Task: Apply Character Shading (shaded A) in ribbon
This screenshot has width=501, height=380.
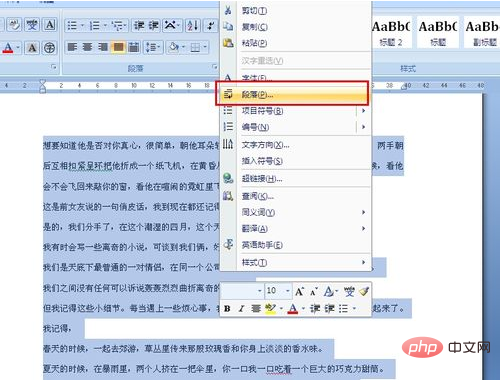Action: tap(32, 48)
